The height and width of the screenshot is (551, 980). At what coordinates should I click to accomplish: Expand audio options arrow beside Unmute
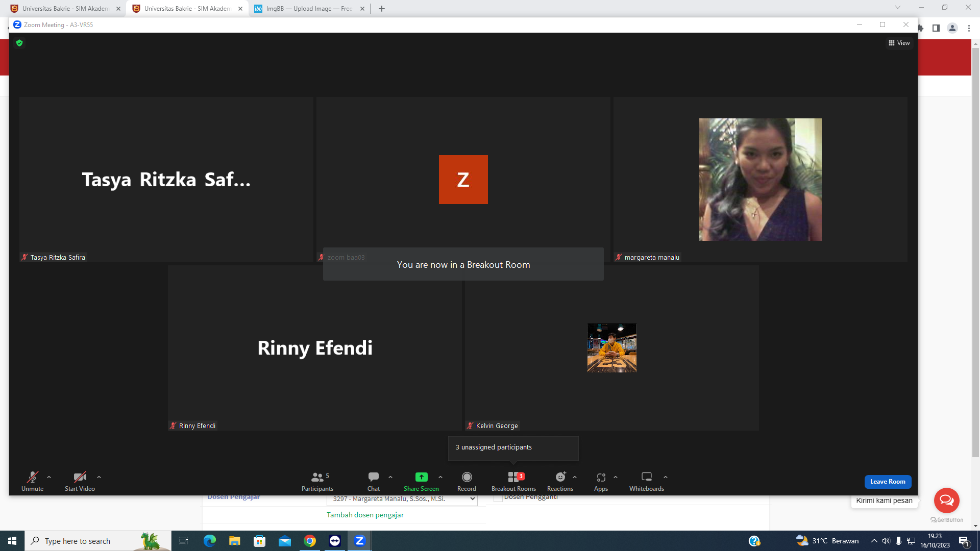tap(49, 477)
